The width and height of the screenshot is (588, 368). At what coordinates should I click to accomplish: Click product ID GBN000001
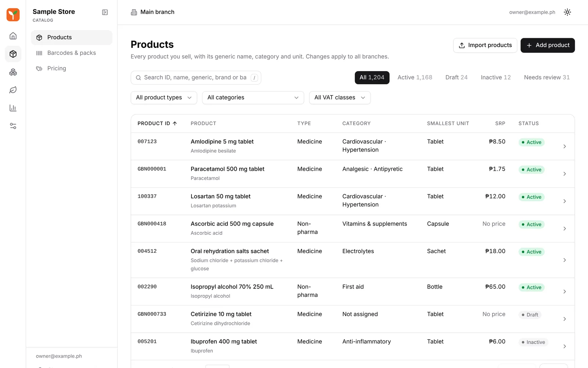coord(152,169)
